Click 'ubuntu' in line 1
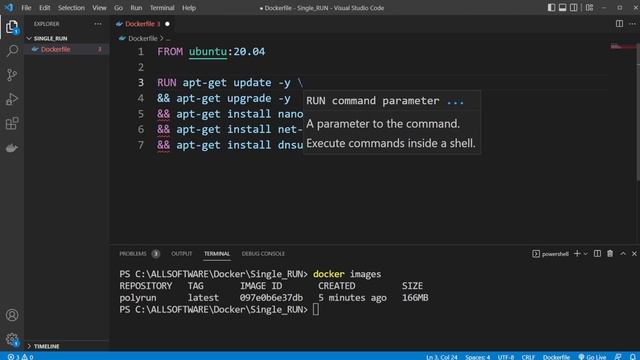Screen dimensions: 640x360 (208, 52)
